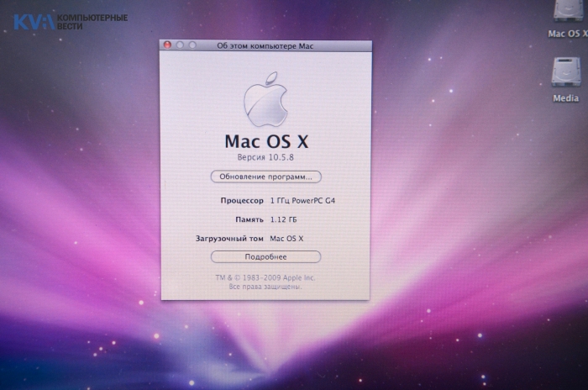Click the Mac OS X heading text
Screen dimensions: 588x390
(x=266, y=141)
